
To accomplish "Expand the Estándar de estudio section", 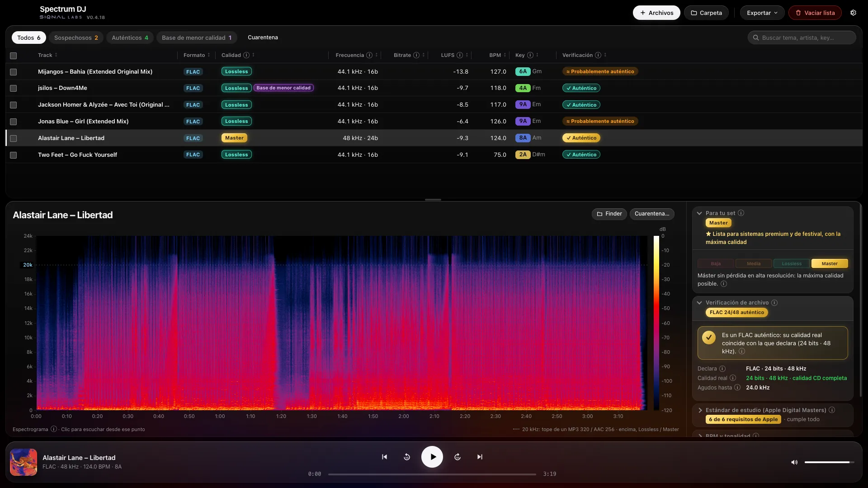I will [x=700, y=410].
